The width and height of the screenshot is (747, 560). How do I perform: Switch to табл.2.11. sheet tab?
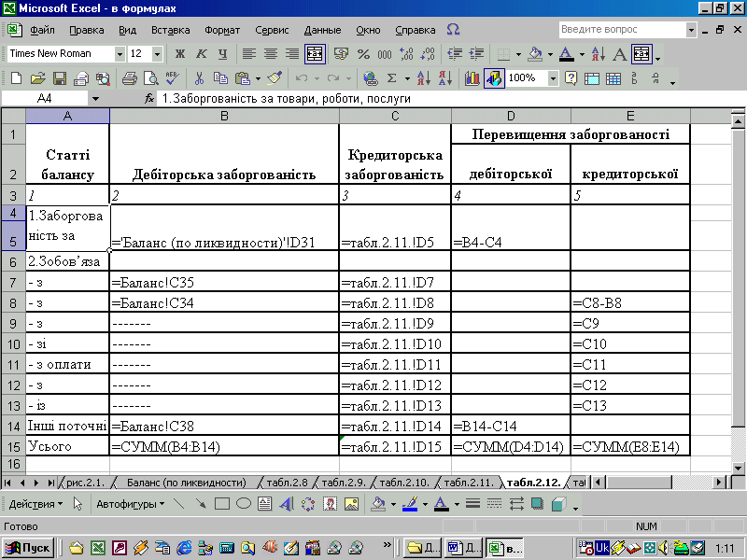click(469, 483)
